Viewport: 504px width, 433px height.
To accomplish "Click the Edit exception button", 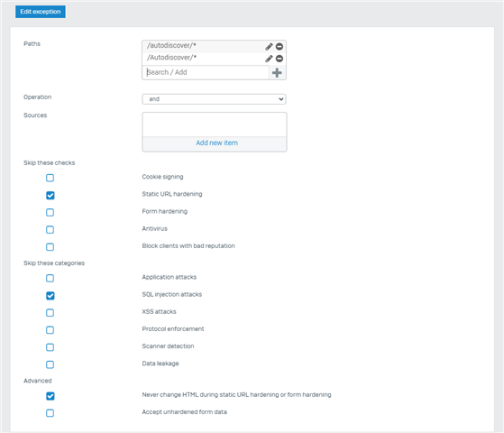I will [x=41, y=12].
